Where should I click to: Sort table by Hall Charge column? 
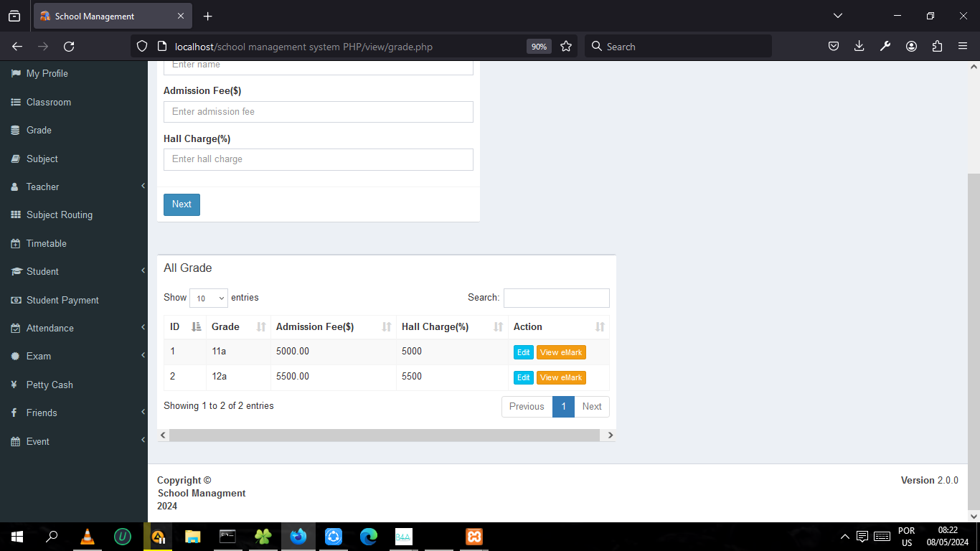(x=452, y=327)
